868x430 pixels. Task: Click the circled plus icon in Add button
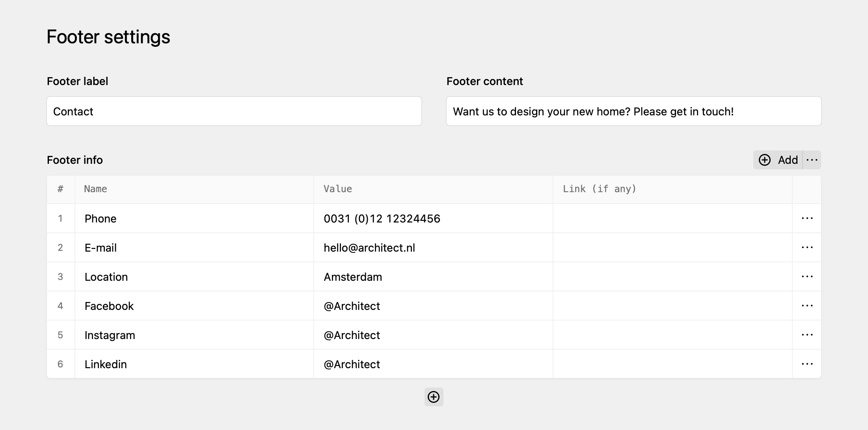765,160
